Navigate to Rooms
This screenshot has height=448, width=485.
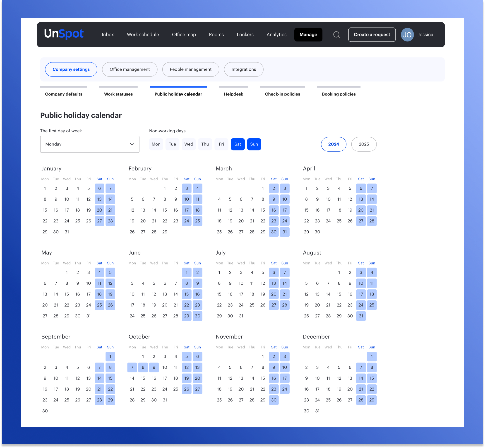216,35
